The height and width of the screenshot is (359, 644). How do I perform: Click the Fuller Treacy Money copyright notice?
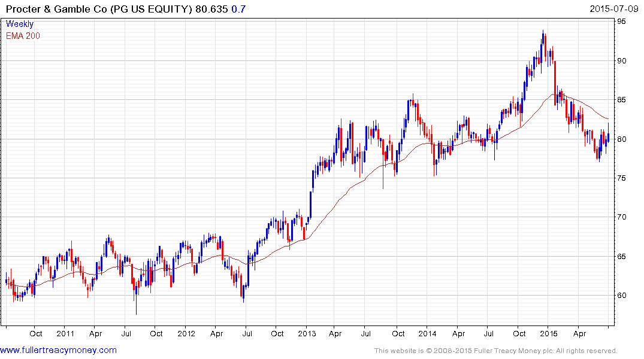pos(495,351)
